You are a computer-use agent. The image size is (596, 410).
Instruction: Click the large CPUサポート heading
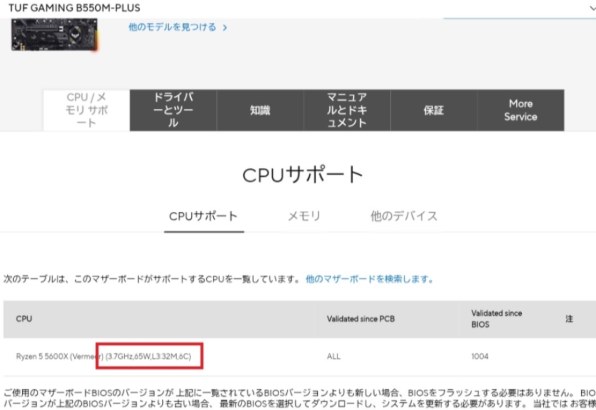click(303, 175)
